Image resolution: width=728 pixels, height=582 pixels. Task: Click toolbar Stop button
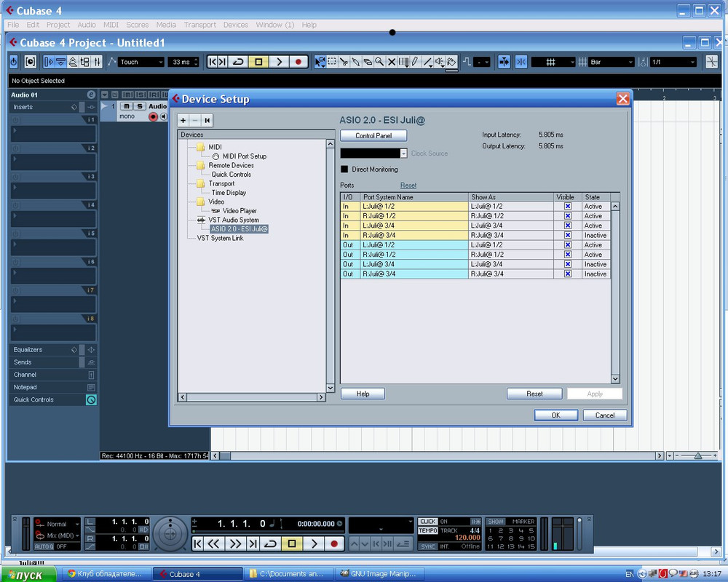(258, 62)
